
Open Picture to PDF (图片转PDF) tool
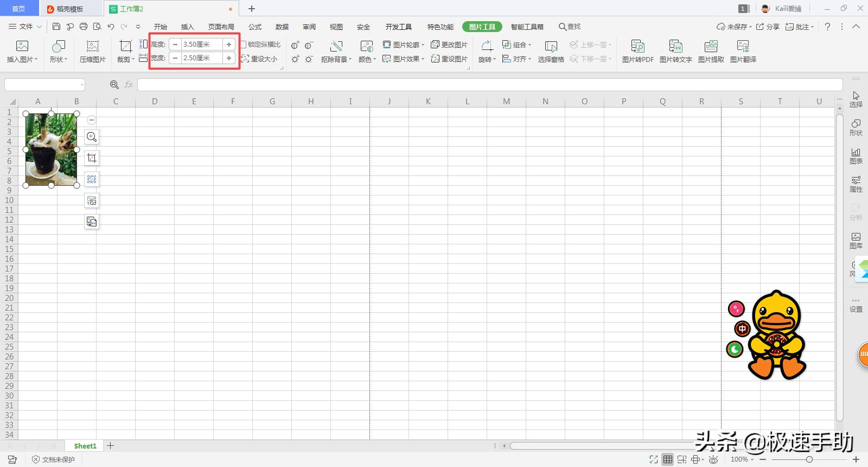pyautogui.click(x=637, y=51)
